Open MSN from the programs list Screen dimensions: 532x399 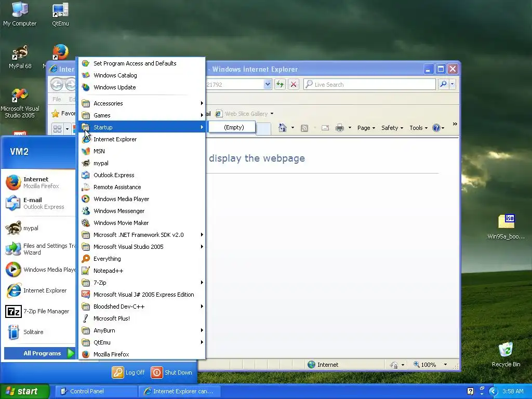(142, 151)
